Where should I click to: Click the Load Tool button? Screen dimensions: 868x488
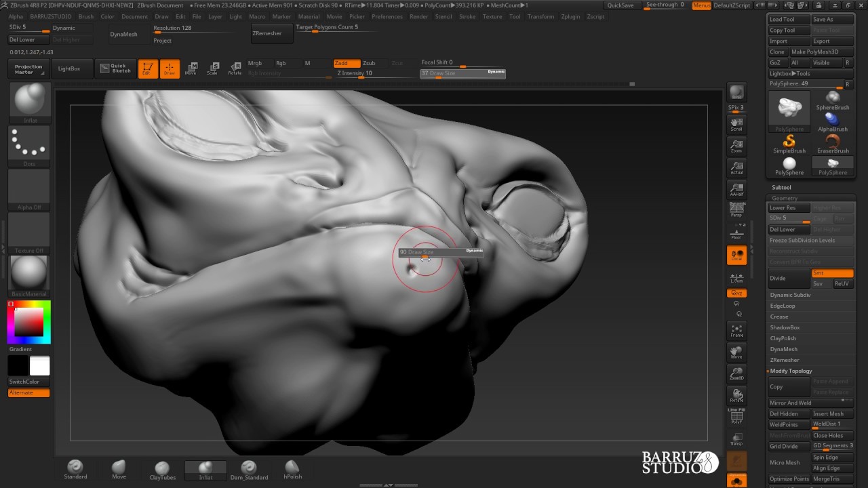point(789,19)
